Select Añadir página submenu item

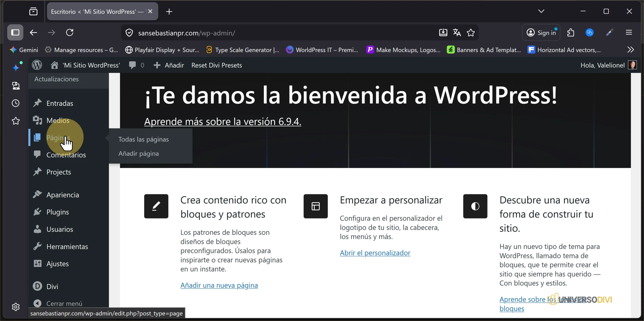point(139,153)
